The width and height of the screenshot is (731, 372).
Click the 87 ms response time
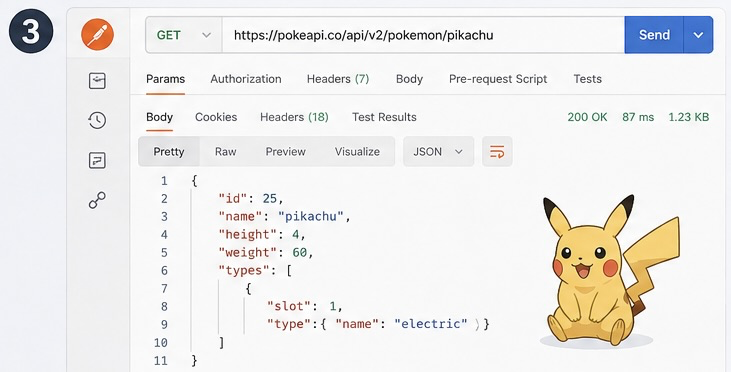638,117
